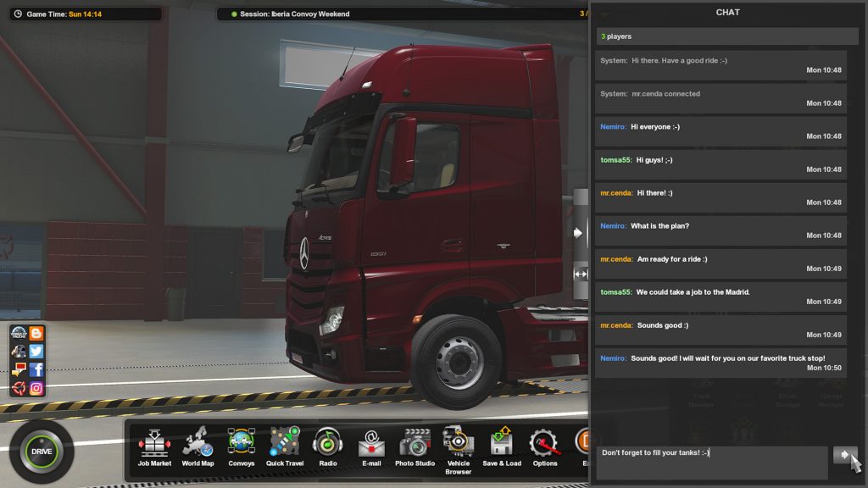The width and height of the screenshot is (868, 488).
Task: Open the Radio player
Action: click(x=328, y=447)
